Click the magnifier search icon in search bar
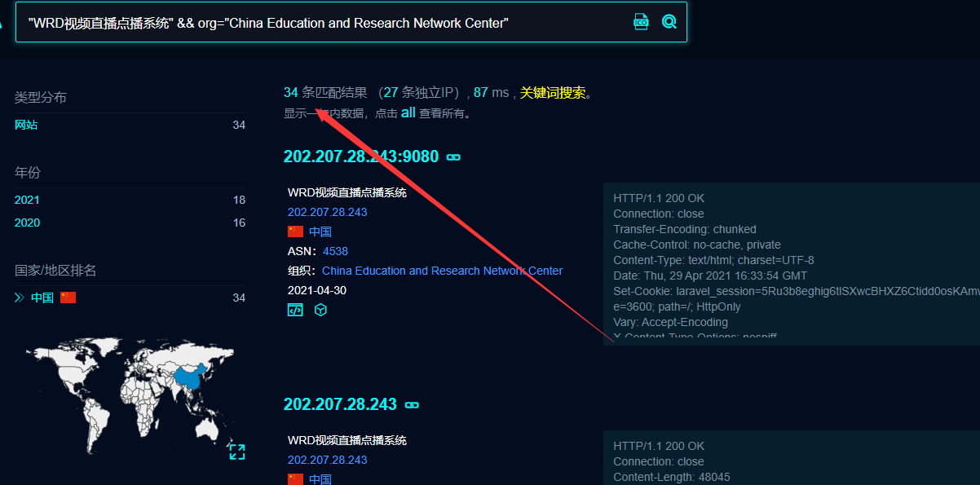The image size is (980, 485). (669, 22)
